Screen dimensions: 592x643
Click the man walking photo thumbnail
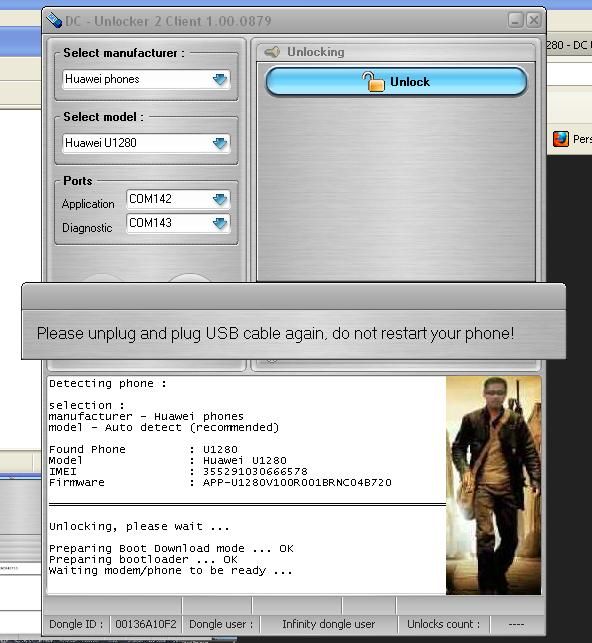493,485
